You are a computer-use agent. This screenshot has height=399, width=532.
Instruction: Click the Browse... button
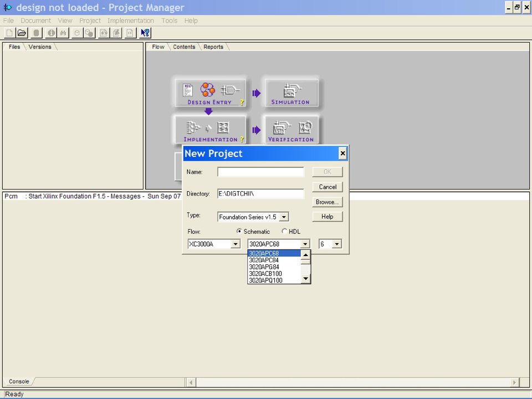328,202
